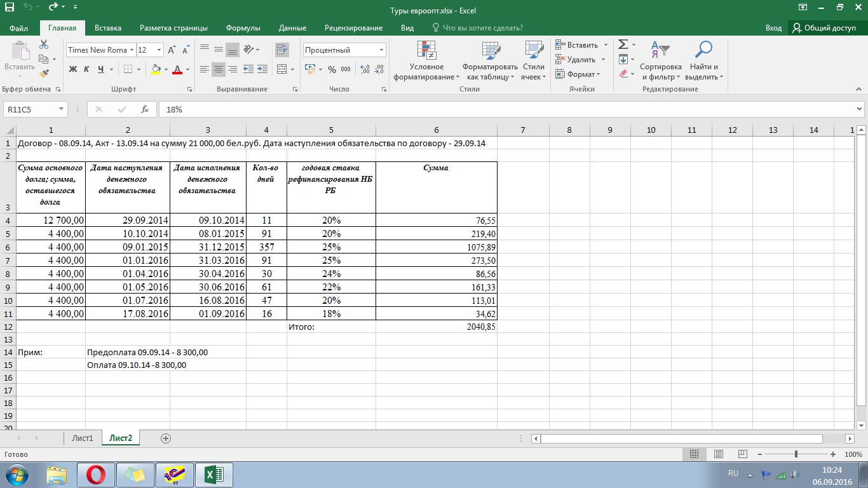Click Удалить cells button
868x488 pixels.
point(576,60)
